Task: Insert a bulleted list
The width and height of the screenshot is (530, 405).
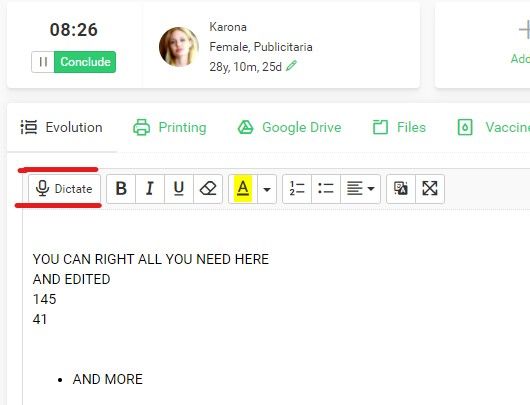Action: pyautogui.click(x=326, y=189)
